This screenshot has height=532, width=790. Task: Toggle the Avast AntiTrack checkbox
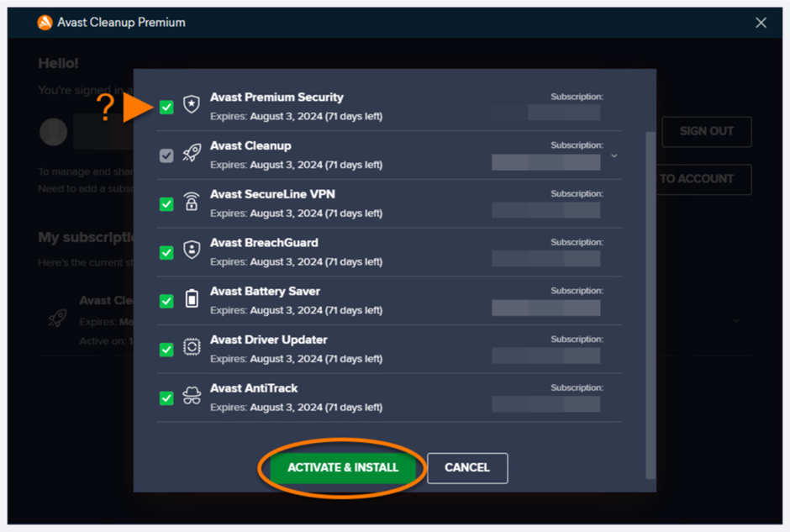coord(166,398)
